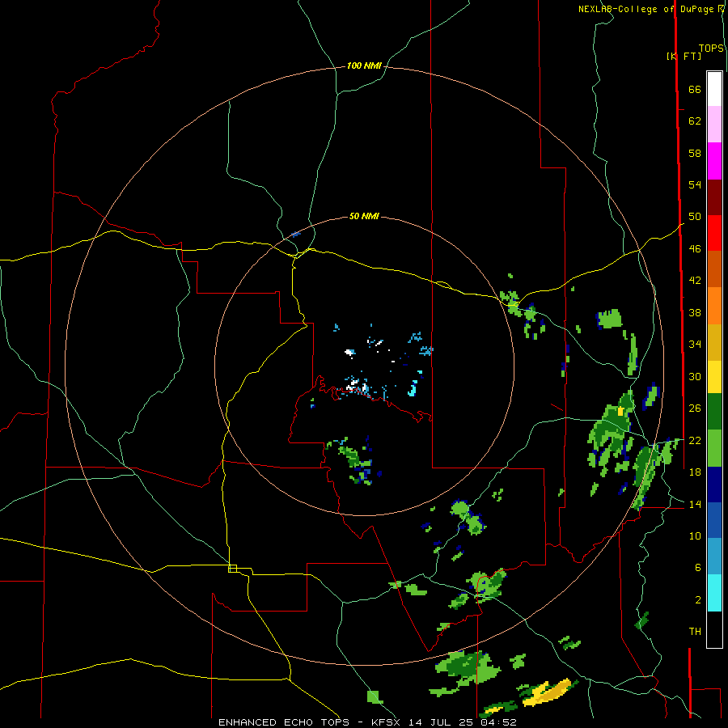Image resolution: width=728 pixels, height=728 pixels.
Task: Click the '30' legend value
Action: [x=695, y=376]
